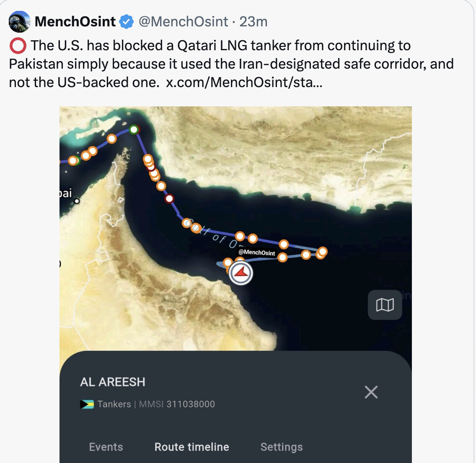Close the AL AREESH vessel panel
The height and width of the screenshot is (463, 476).
tap(371, 392)
